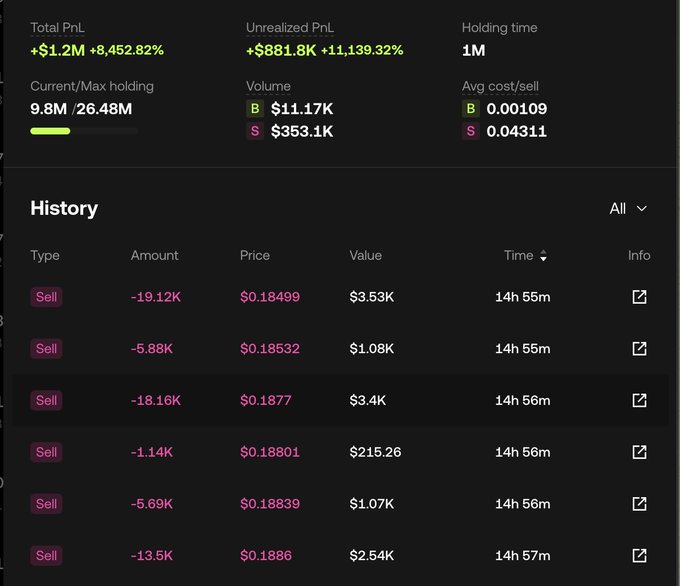Click the -18.16K amount cell

(x=156, y=400)
